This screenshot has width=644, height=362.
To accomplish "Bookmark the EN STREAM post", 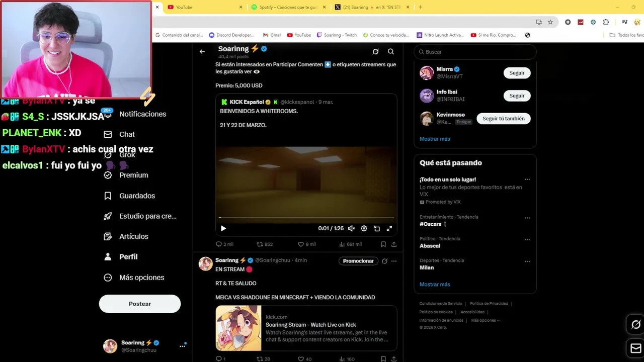I will click(x=383, y=359).
